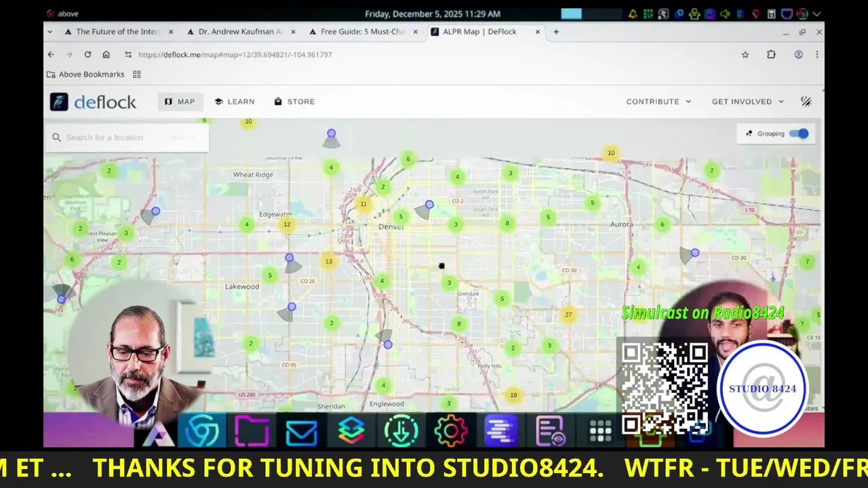Go back using the browser back arrow
Viewport: 868px width, 488px height.
tap(51, 54)
